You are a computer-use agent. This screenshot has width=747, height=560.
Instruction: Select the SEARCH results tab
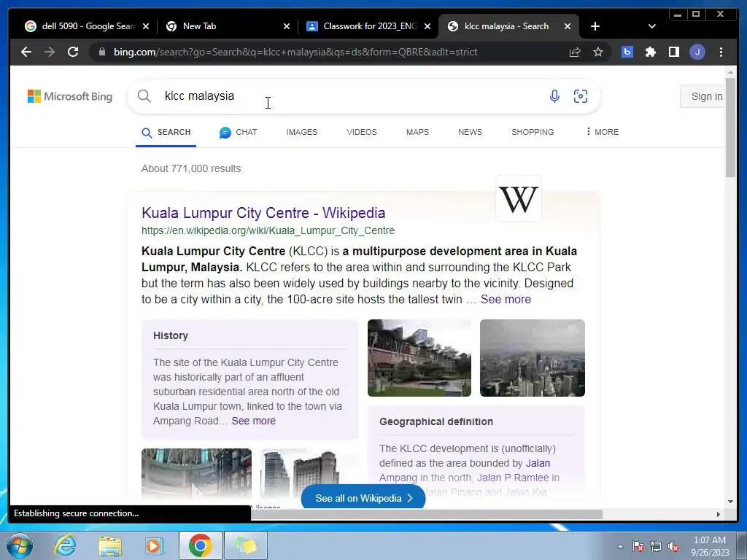coord(166,133)
